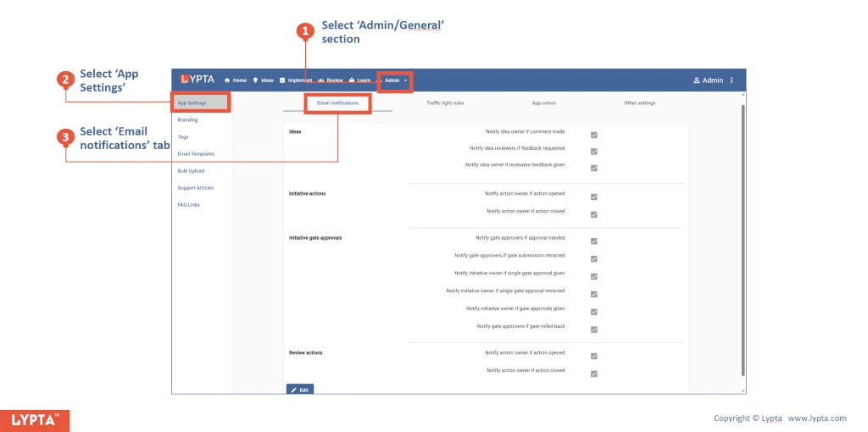Open Tags in the sidebar
The image size is (868, 432).
[x=183, y=136]
